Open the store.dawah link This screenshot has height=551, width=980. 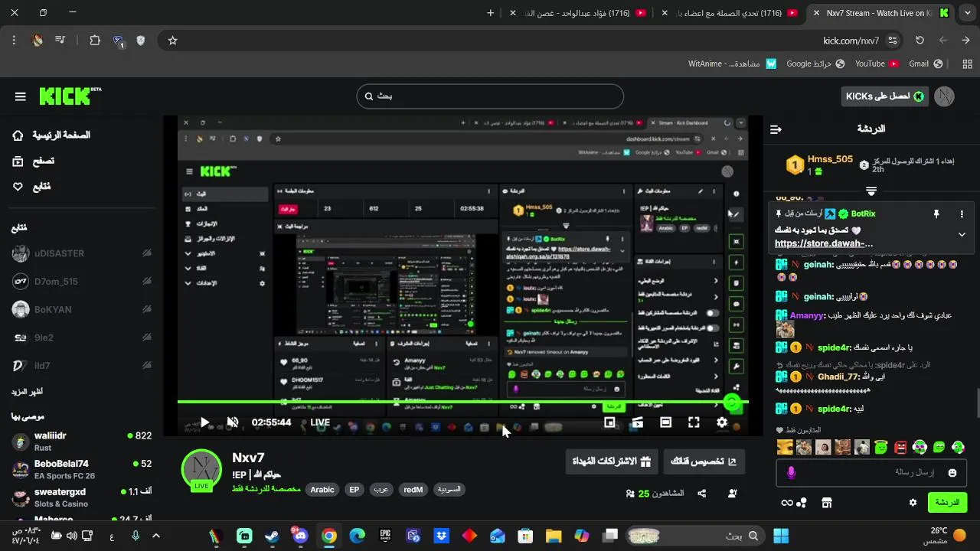[x=824, y=243]
